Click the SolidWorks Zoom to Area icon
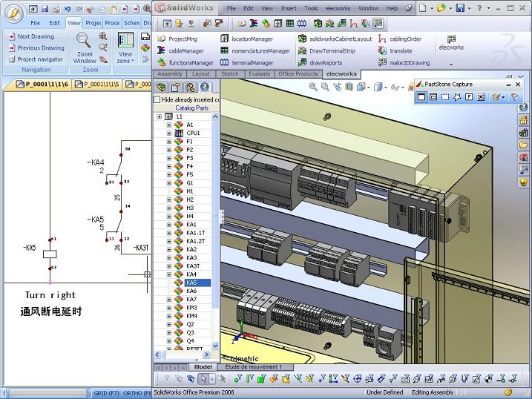 (325, 87)
